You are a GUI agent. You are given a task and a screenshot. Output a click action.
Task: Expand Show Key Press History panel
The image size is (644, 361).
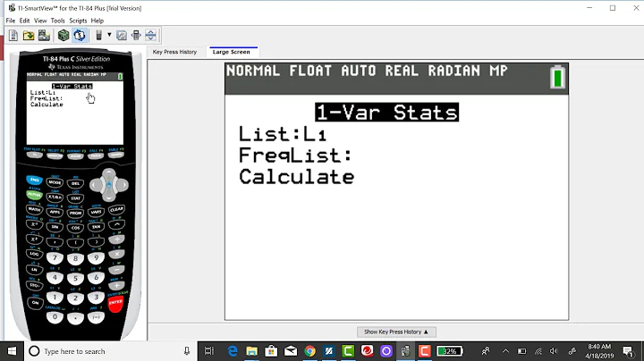pyautogui.click(x=396, y=332)
